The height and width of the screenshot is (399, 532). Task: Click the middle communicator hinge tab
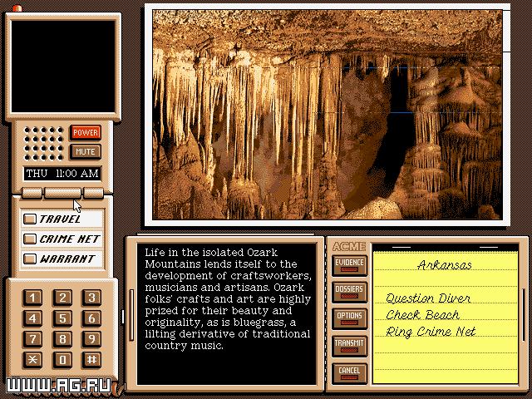tap(63, 193)
